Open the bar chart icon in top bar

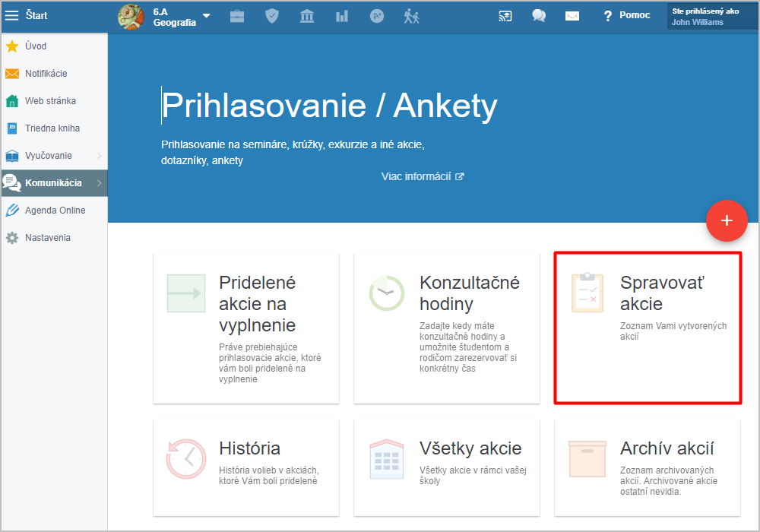[342, 17]
